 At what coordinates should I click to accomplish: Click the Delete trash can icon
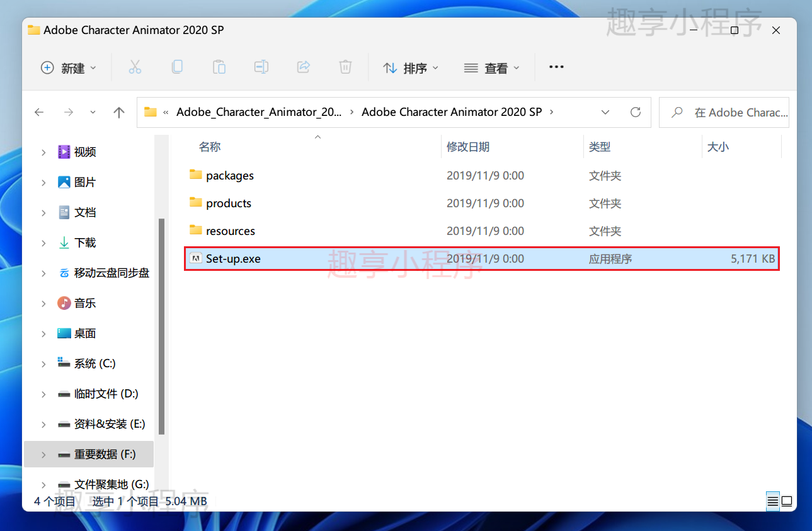click(345, 67)
